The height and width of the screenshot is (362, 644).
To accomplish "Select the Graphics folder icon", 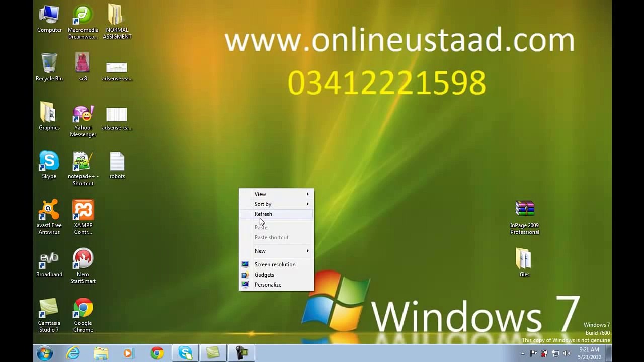I will pyautogui.click(x=49, y=116).
